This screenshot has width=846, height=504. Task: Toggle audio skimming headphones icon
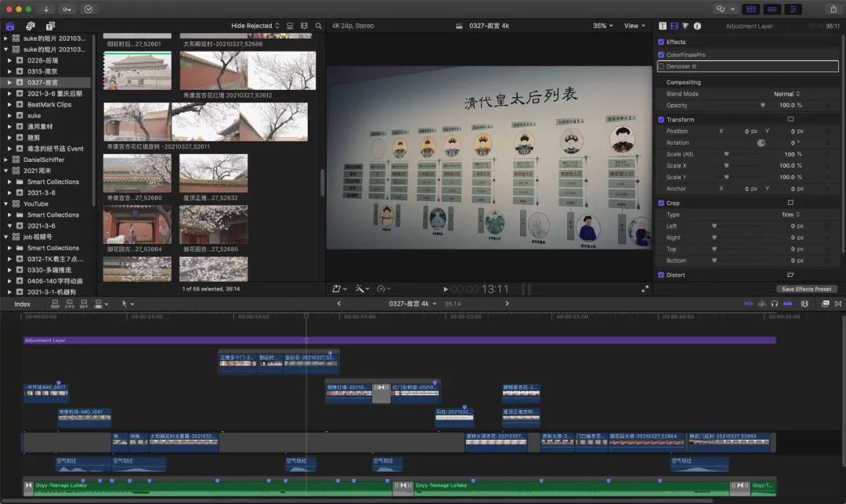tap(774, 304)
